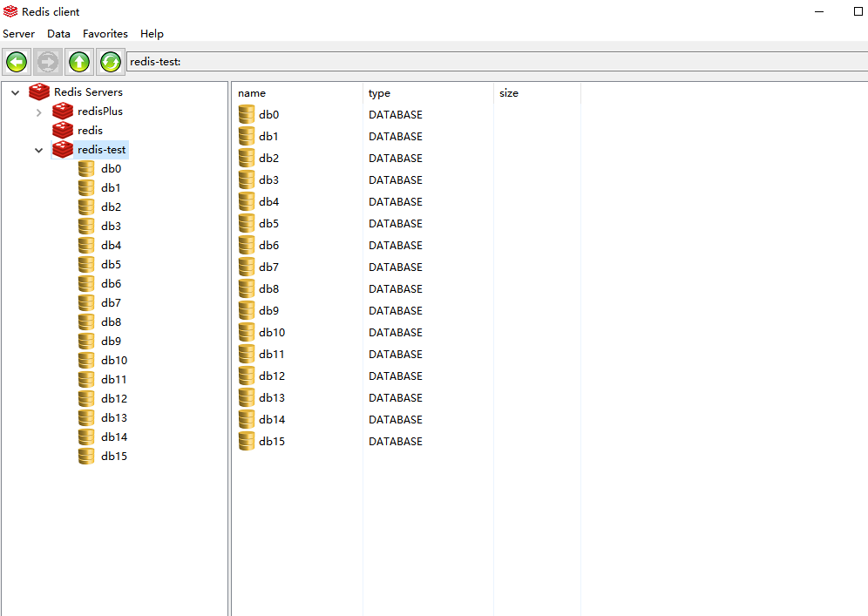Click the db10 database icon in list
The image size is (868, 616).
tap(247, 332)
